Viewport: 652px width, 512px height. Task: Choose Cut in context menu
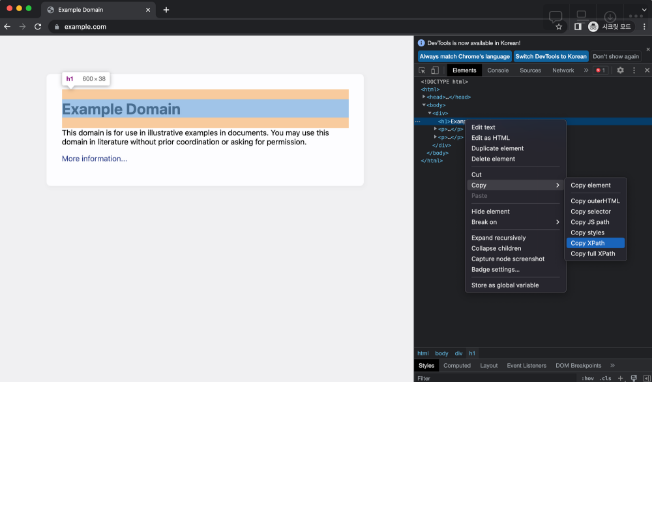(x=516, y=175)
